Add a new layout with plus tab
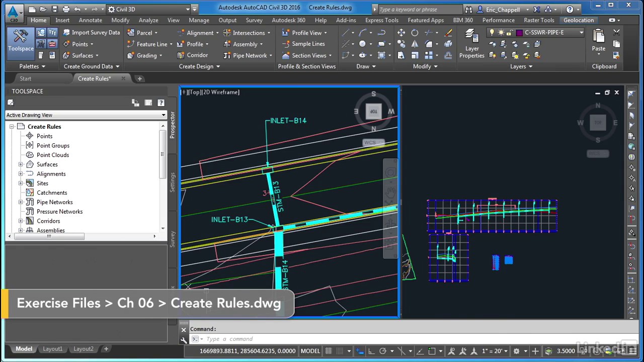This screenshot has height=362, width=644. click(x=106, y=349)
